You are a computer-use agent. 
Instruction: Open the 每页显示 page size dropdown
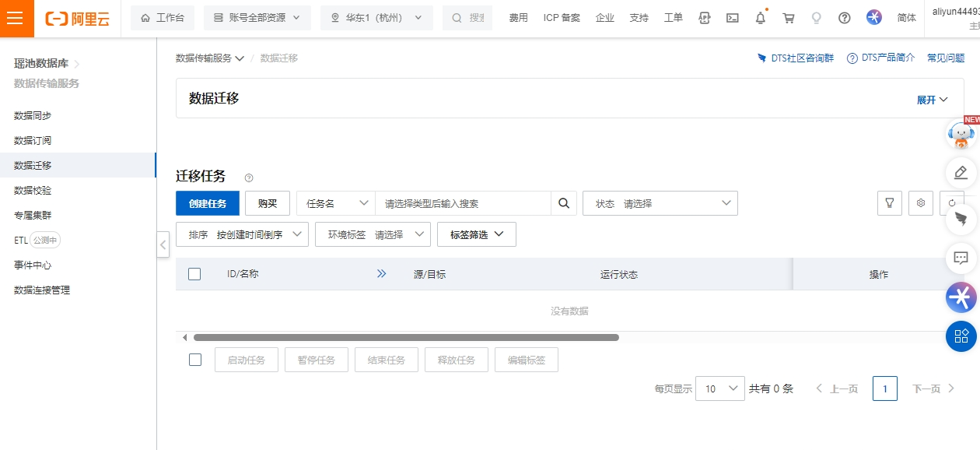point(719,388)
